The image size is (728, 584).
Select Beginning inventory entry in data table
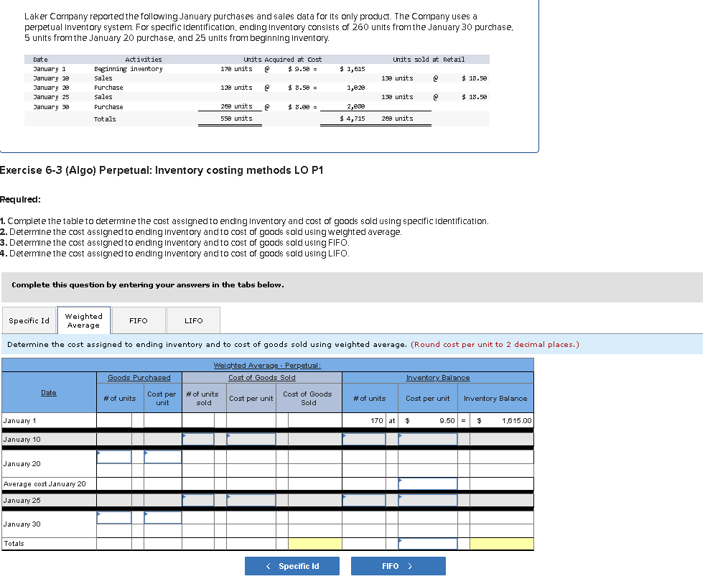click(128, 69)
